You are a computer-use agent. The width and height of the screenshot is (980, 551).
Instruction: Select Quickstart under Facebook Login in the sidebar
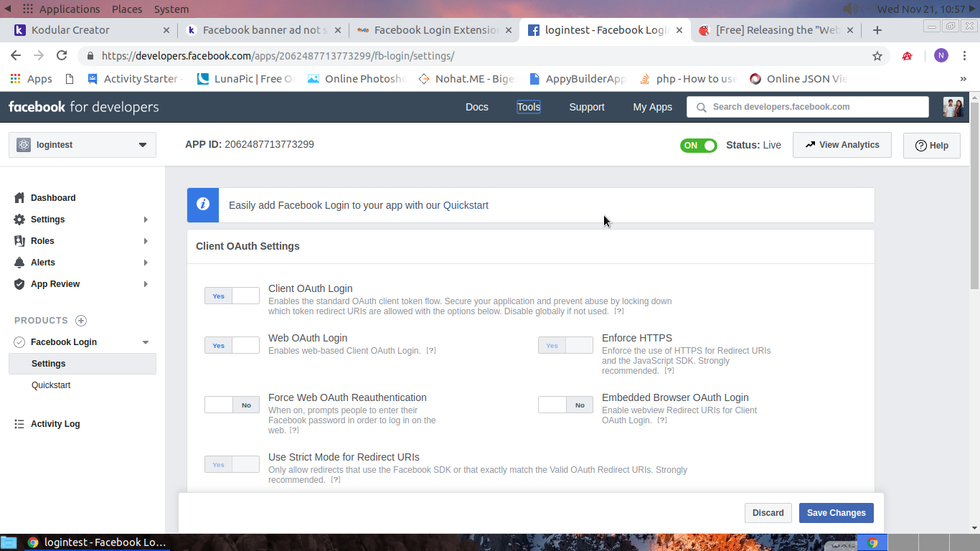[x=51, y=385]
